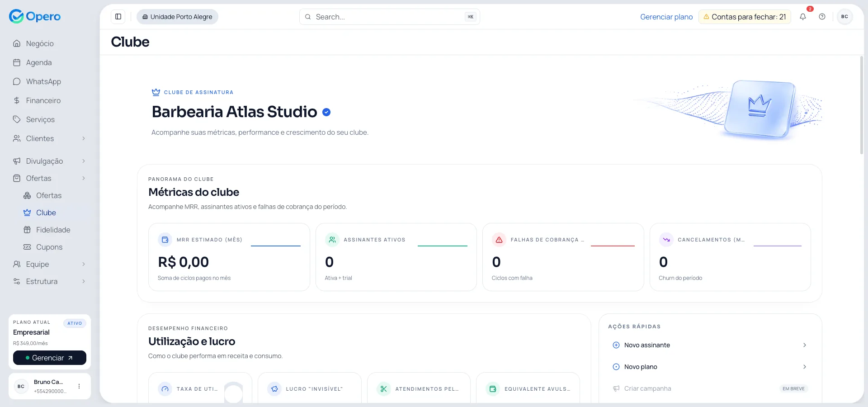Expand the Estrutura submenu chevron
The width and height of the screenshot is (868, 407).
tap(84, 281)
